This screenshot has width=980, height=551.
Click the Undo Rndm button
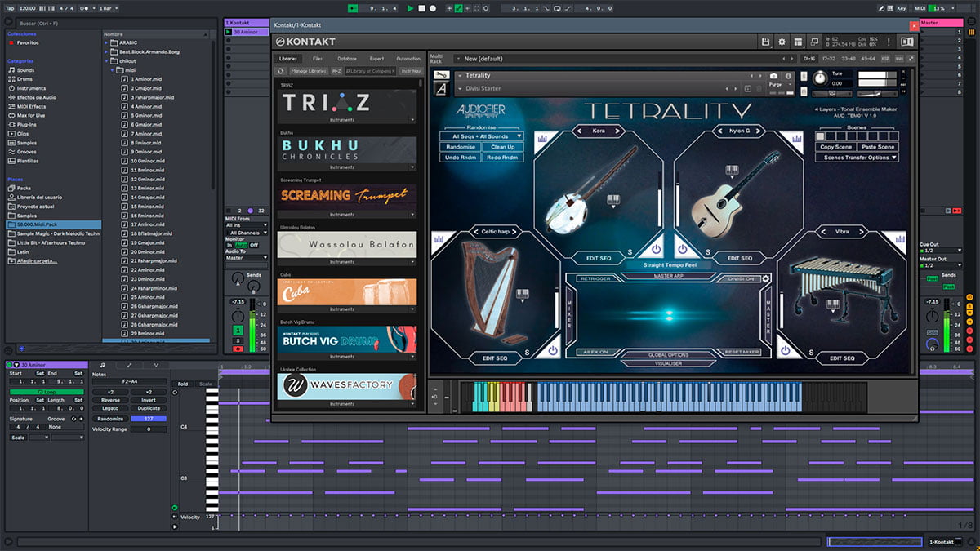(460, 157)
